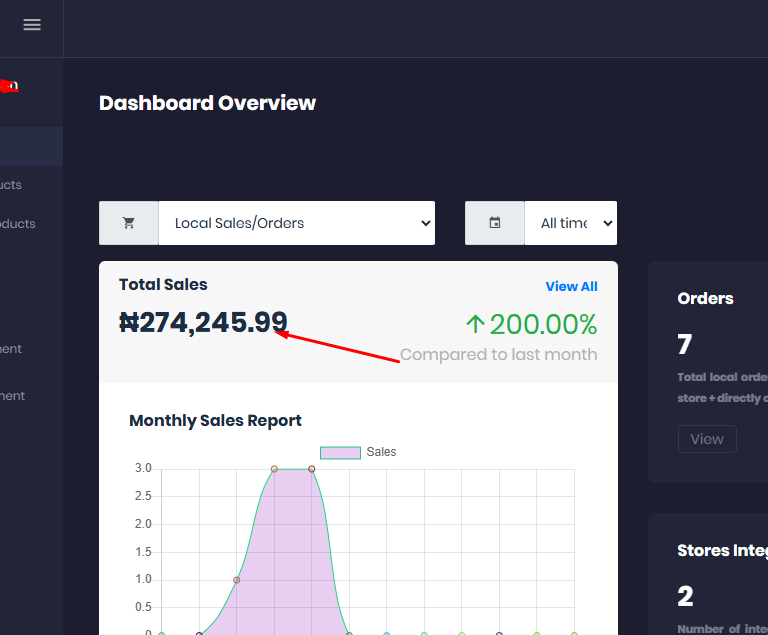Expand the All time date range dropdown
Screen dimensions: 768x635
(570, 223)
